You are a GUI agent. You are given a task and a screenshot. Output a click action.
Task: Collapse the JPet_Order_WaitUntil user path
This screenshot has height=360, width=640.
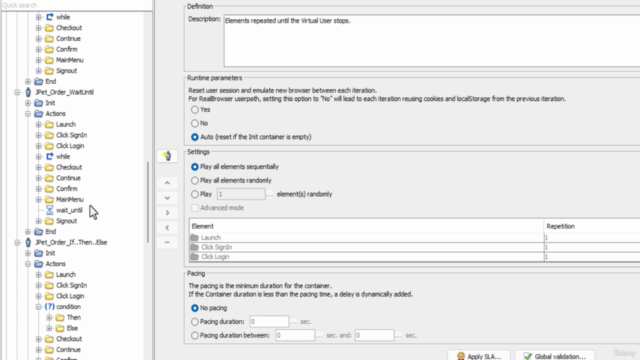[x=17, y=92]
